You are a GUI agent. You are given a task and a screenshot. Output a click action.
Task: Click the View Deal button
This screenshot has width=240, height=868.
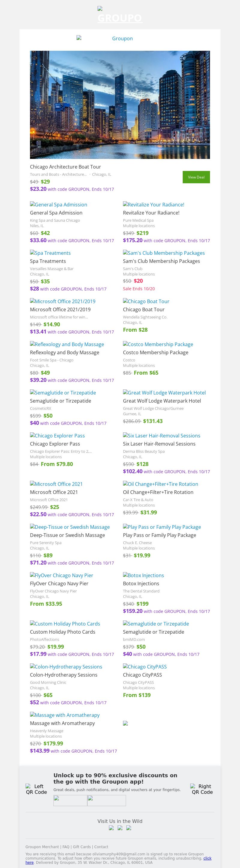click(196, 177)
